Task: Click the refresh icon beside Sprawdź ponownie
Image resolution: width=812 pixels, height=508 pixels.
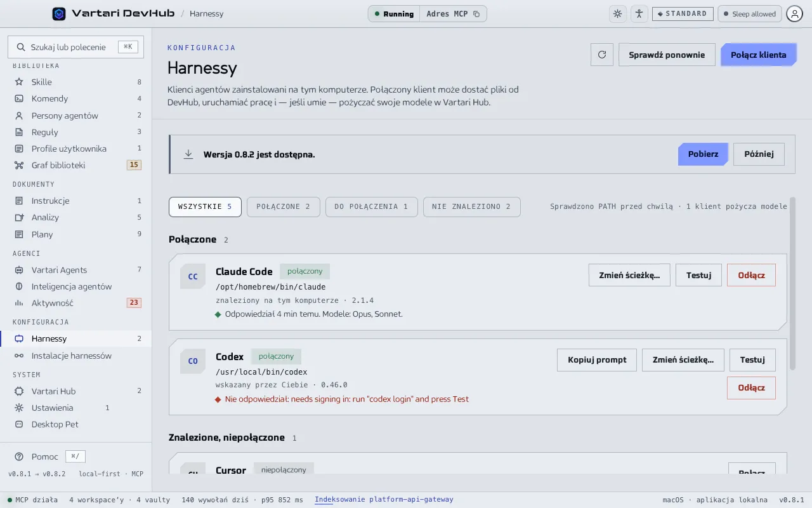Action: [602, 55]
